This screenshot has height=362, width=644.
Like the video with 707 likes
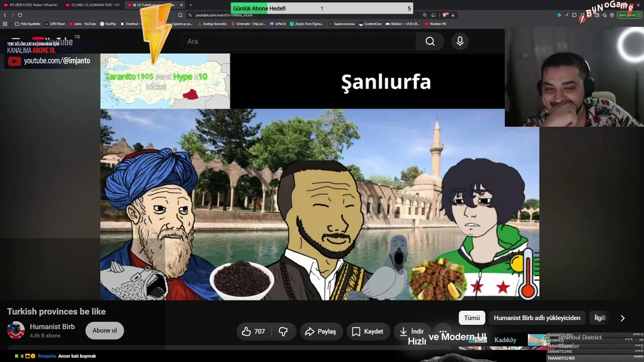click(x=254, y=331)
